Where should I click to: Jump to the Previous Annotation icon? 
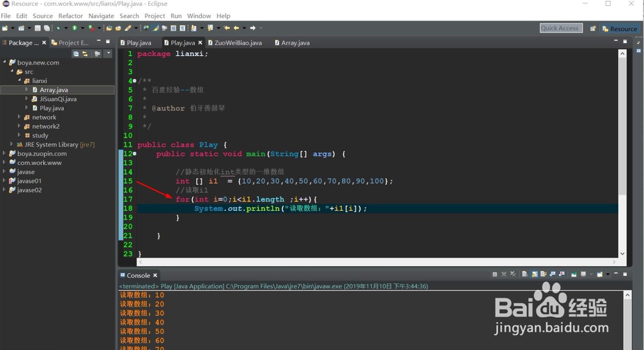[210, 28]
